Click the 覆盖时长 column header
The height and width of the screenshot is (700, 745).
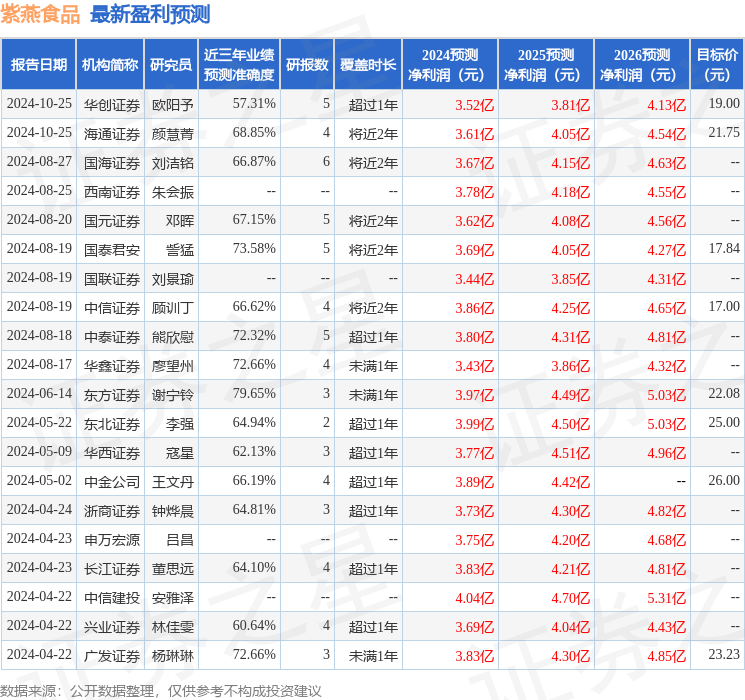pyautogui.click(x=368, y=65)
